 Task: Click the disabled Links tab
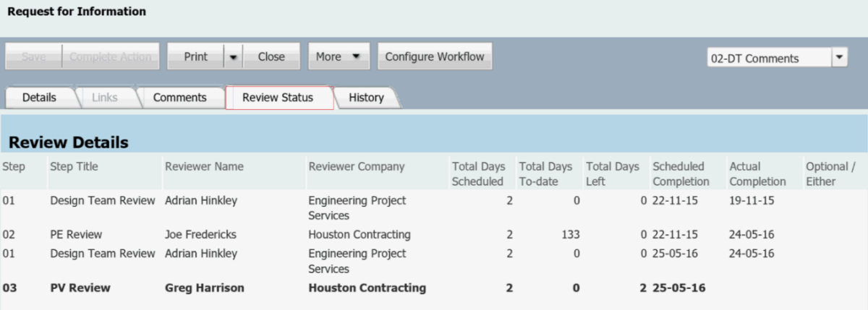click(x=105, y=98)
